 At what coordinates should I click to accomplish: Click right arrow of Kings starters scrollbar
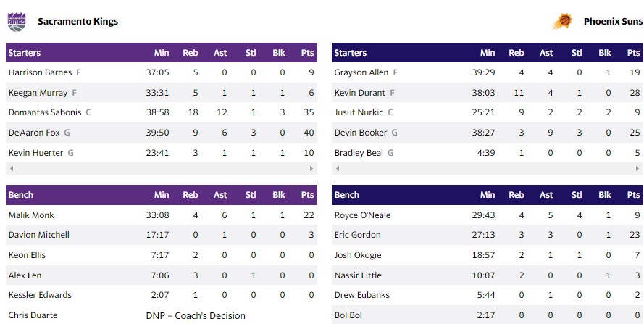click(x=314, y=169)
